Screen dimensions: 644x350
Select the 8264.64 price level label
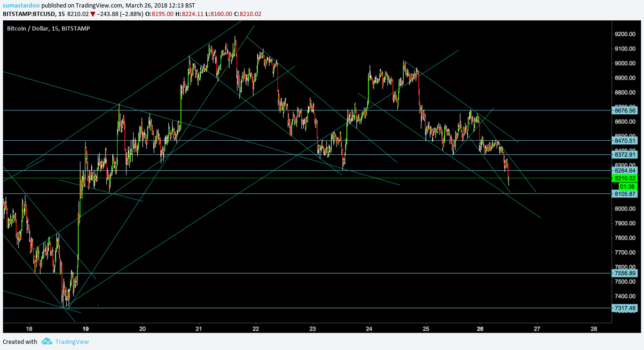625,170
